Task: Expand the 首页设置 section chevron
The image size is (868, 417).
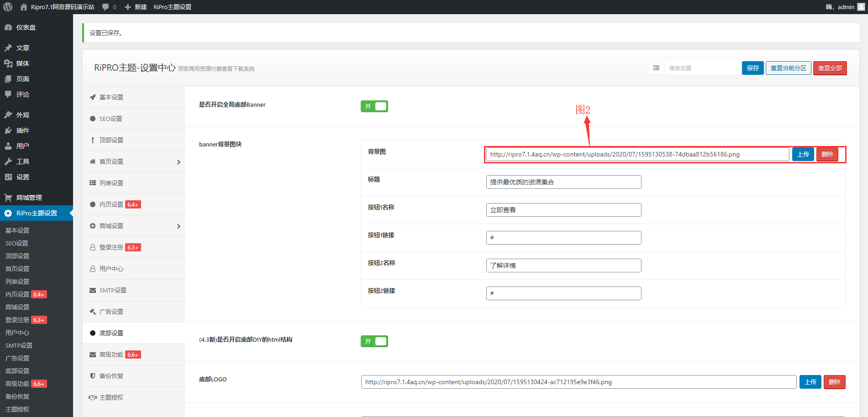Action: pos(179,161)
